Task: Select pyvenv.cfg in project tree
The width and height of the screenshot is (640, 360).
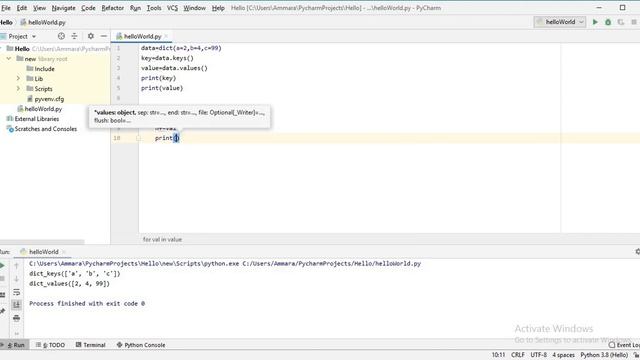Action: pyautogui.click(x=45, y=99)
